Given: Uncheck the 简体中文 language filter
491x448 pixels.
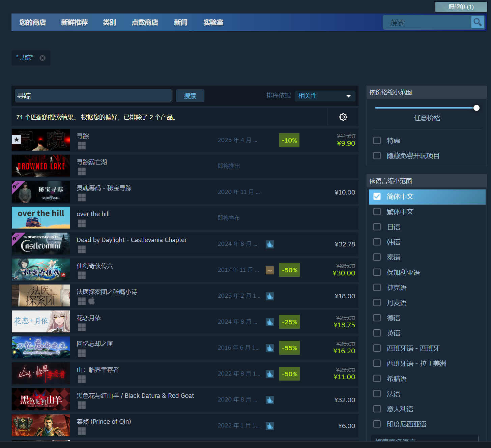Looking at the screenshot, I should tap(377, 196).
